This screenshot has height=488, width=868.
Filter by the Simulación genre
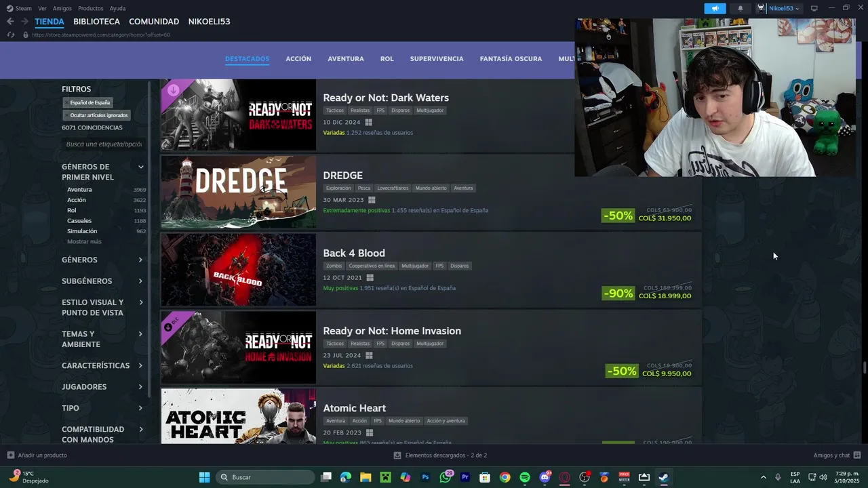[x=82, y=231]
